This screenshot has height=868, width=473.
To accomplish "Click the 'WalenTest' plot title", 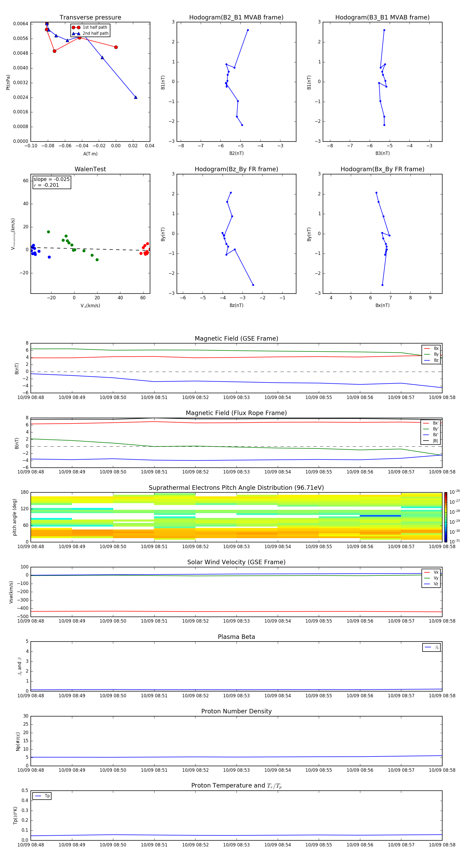I will [90, 169].
